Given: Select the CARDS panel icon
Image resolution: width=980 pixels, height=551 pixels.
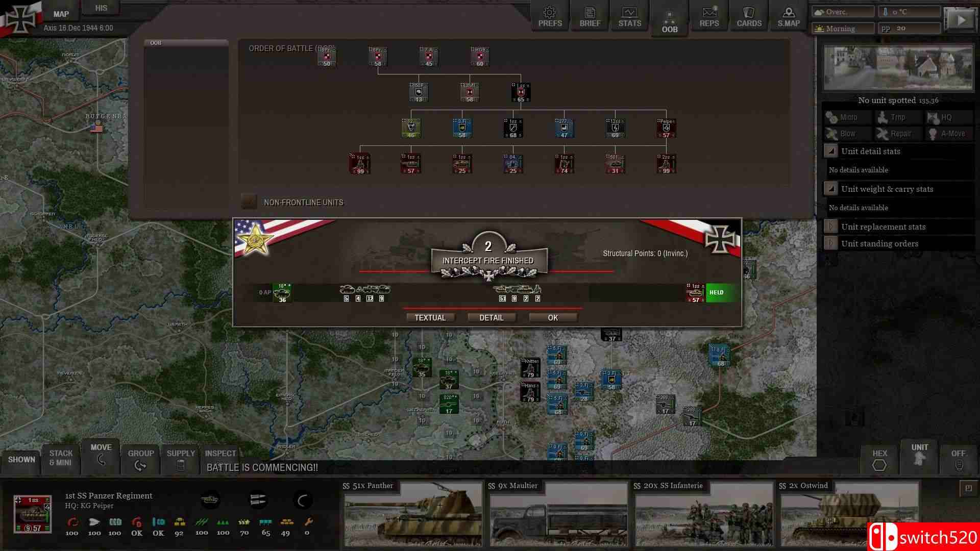Looking at the screenshot, I should (x=748, y=17).
